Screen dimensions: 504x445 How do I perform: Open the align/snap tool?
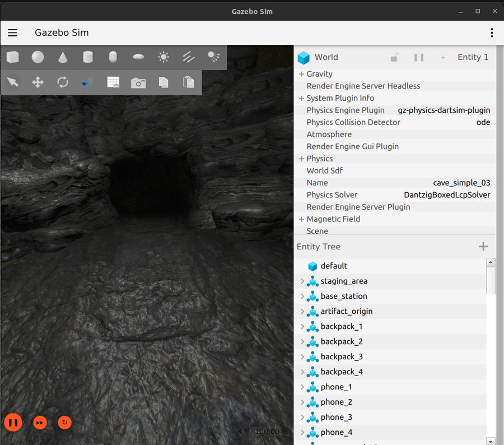[x=88, y=82]
